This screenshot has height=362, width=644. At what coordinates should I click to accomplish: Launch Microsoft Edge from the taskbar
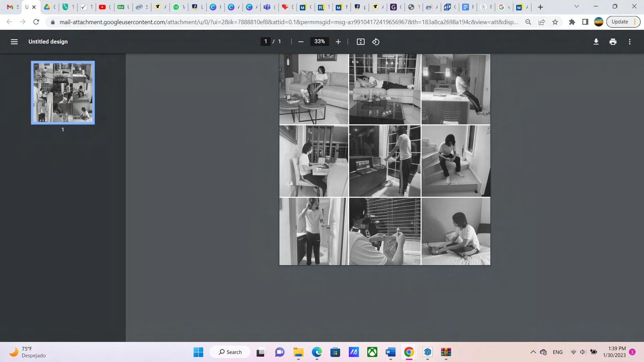pyautogui.click(x=317, y=352)
